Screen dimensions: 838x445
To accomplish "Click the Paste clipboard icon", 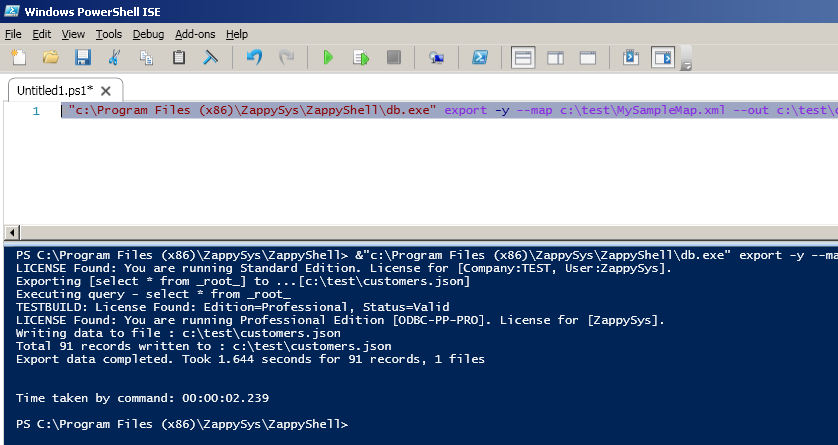I will 179,57.
